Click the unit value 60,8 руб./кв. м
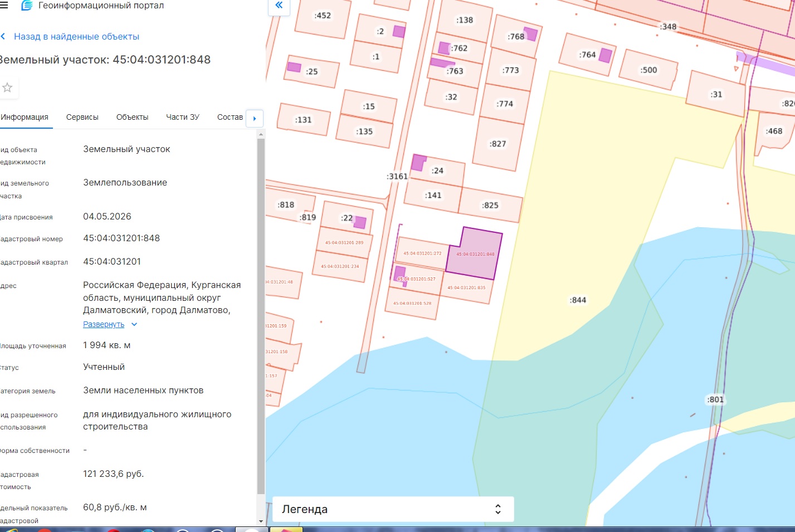The width and height of the screenshot is (795, 532). (x=115, y=507)
